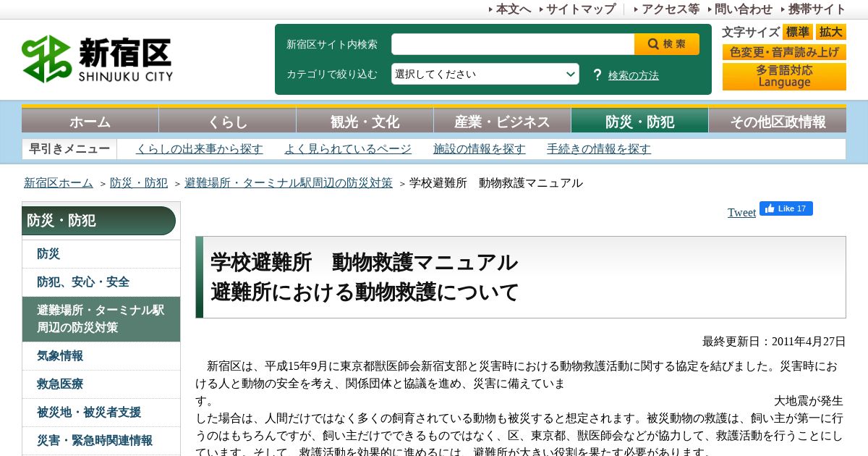Click the Shinjuku City logo
This screenshot has height=456, width=868.
coord(98,59)
